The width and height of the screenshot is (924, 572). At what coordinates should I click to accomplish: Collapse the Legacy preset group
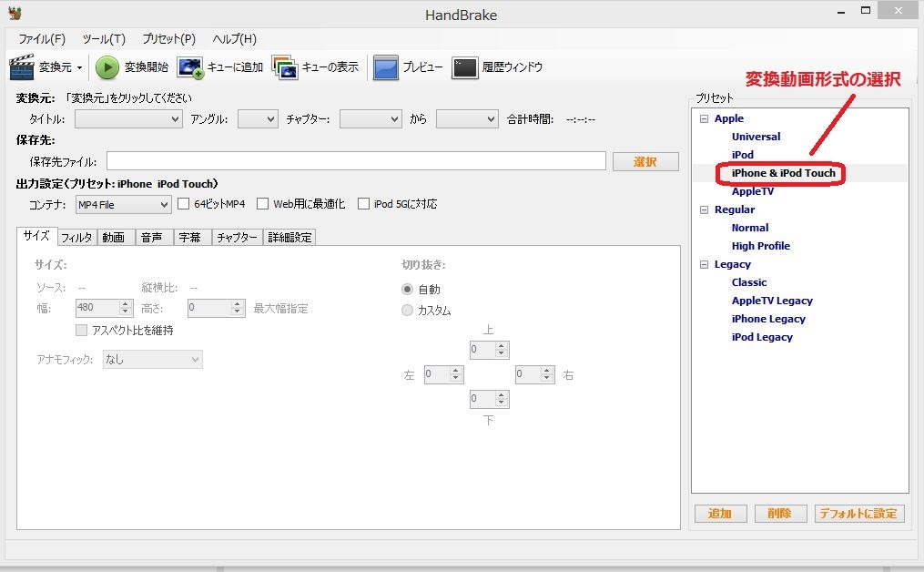tap(704, 265)
